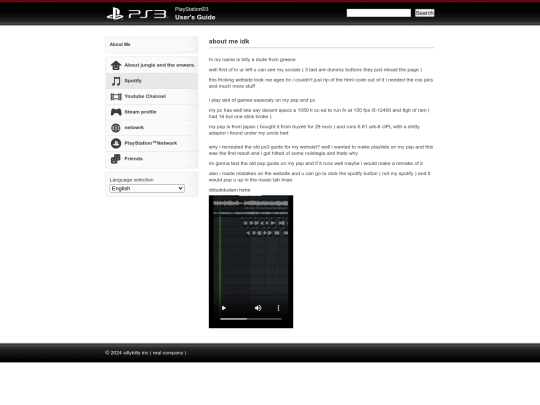Click the PlayStation logo icon in header
Screen dimensions: 540x405
pyautogui.click(x=115, y=14)
